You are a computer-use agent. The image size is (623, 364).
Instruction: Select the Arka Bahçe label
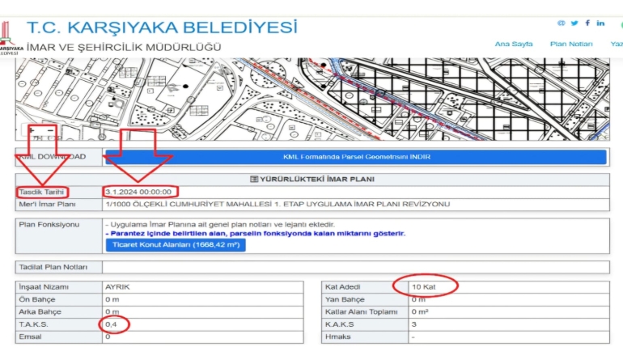pos(40,312)
